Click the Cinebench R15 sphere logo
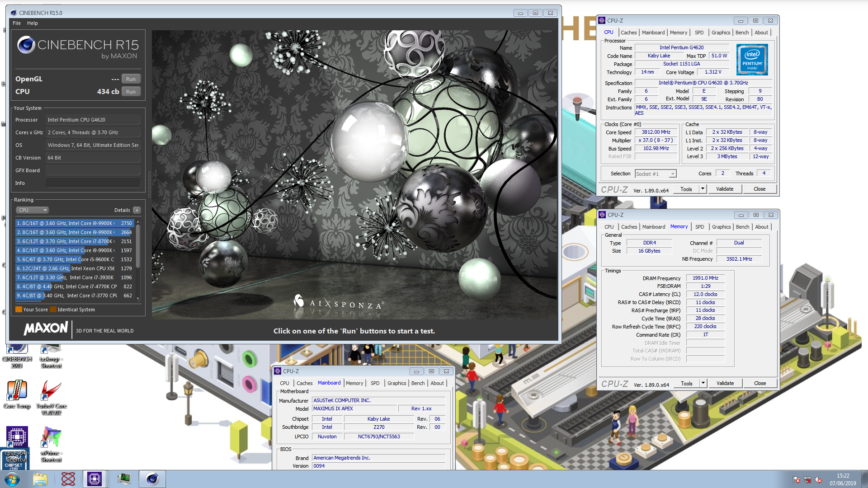Viewport: 868px width, 488px height. [26, 45]
